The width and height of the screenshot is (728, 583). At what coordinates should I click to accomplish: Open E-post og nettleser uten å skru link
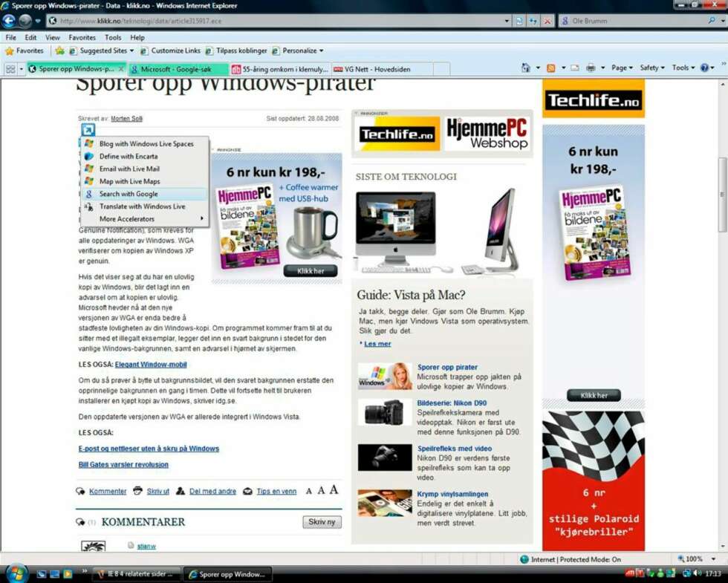pos(149,449)
